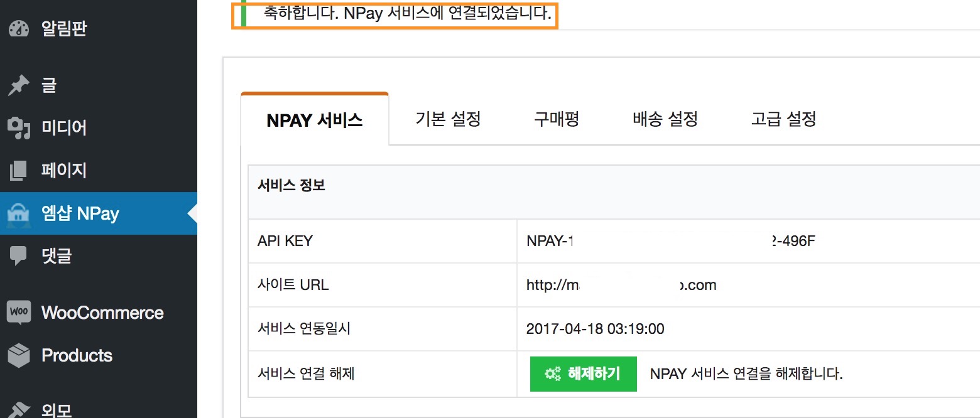980x418 pixels.
Task: Click the media icon beside 미디어
Action: [18, 128]
